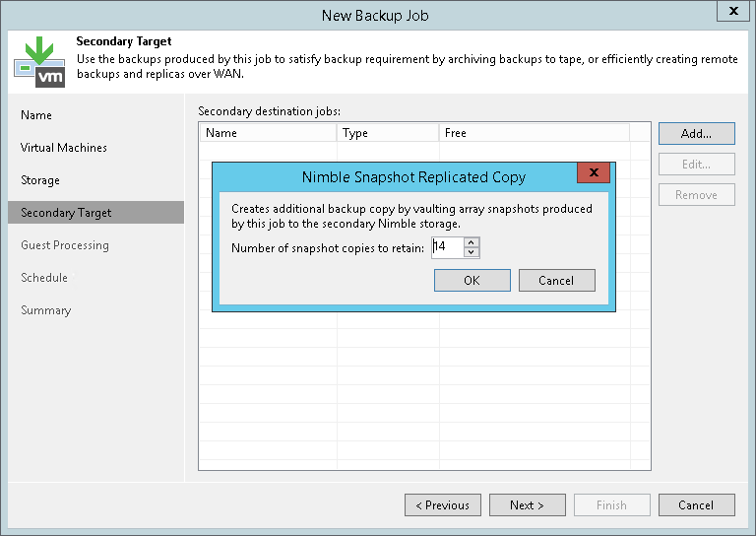Increase snapshot copies to retain value
The height and width of the screenshot is (536, 756).
click(x=472, y=242)
